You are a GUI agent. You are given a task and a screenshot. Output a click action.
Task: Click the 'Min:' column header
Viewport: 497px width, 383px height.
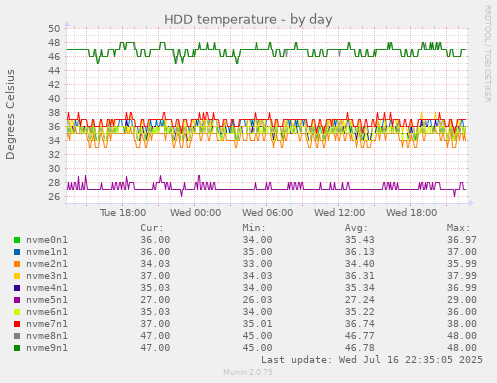[254, 228]
